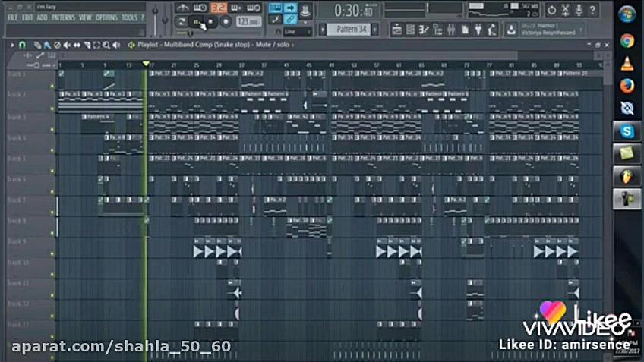Toggle the playlist magnet snap
Image resolution: width=644 pixels, height=362 pixels.
click(x=22, y=45)
